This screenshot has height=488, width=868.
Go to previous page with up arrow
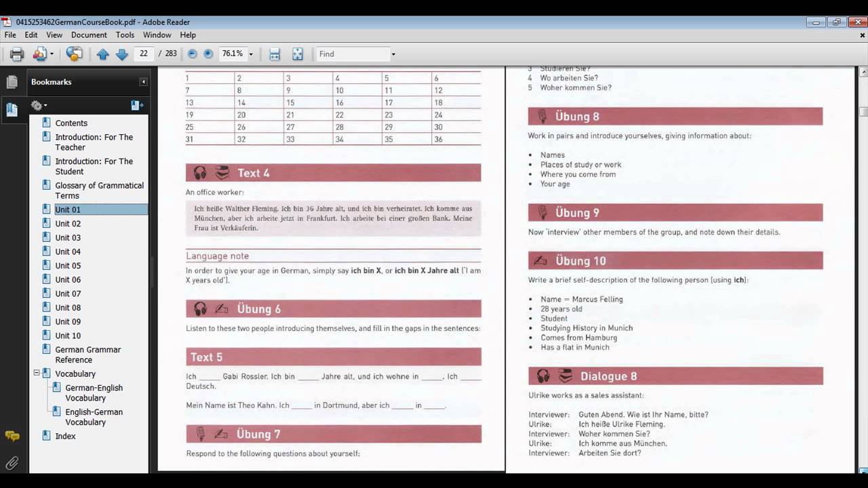click(103, 54)
